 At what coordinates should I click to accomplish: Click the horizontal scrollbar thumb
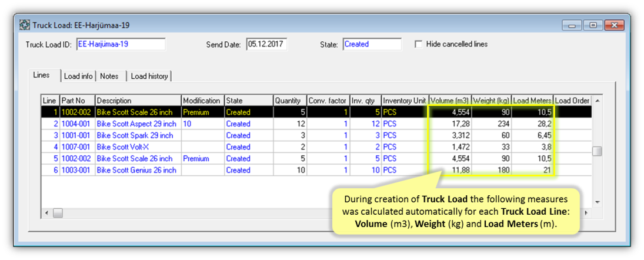coord(58,213)
